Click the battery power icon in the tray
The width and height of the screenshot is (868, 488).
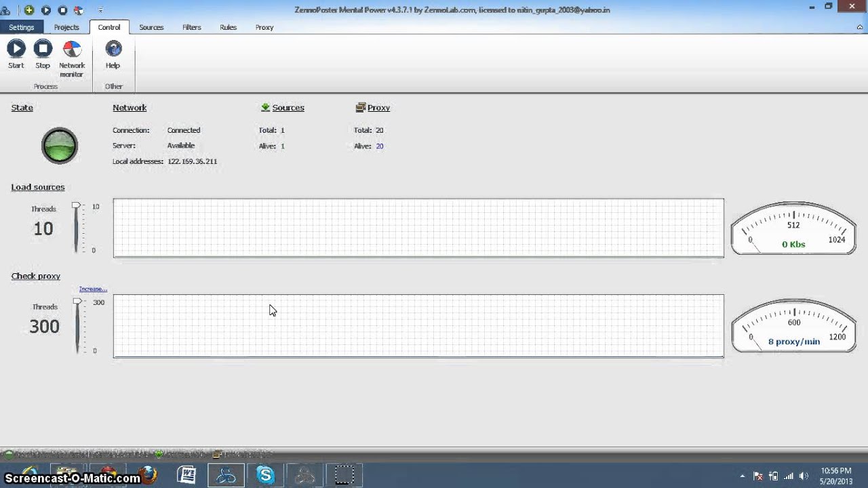pyautogui.click(x=773, y=476)
